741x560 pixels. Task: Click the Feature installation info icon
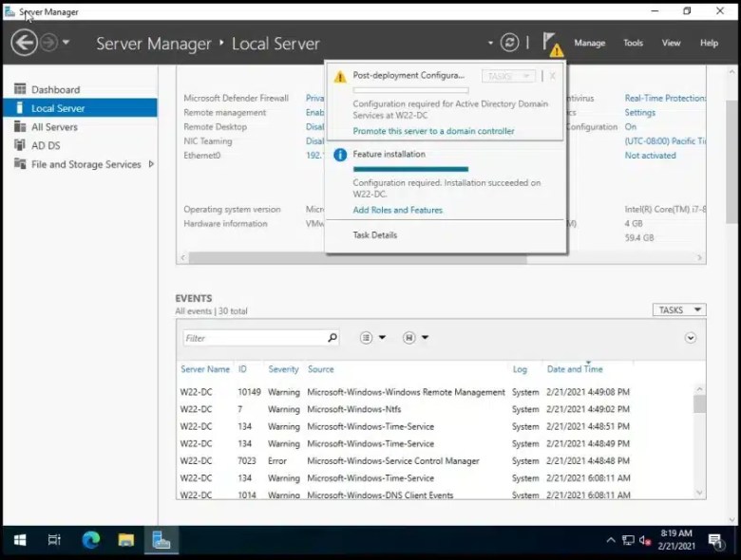340,155
